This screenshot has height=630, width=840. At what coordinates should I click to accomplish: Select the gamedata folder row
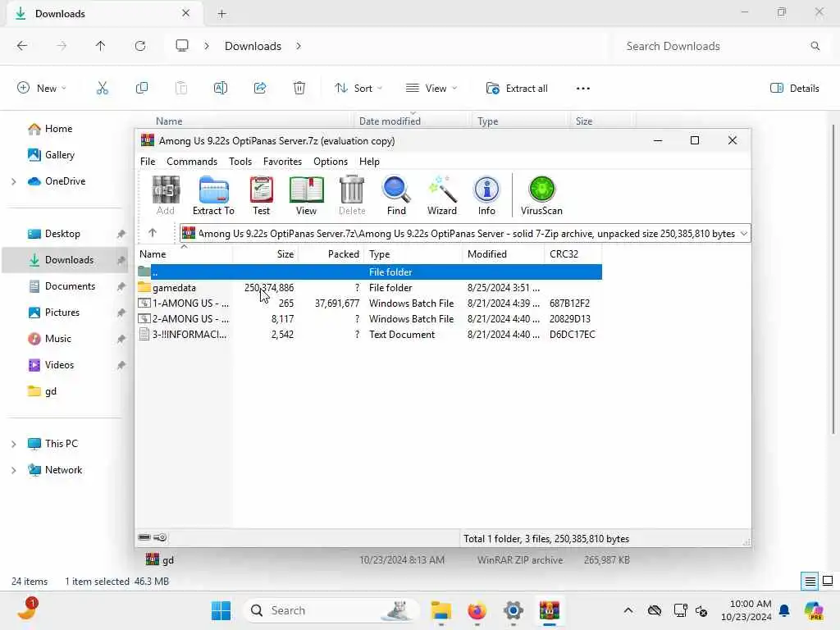point(370,288)
